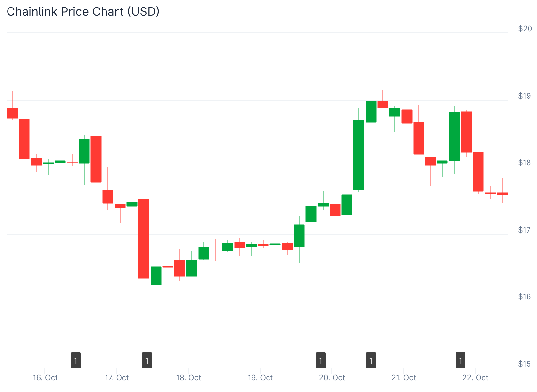The width and height of the screenshot is (537, 392).
Task: Select the tall red candle on 16 Oct evening
Action: [96, 159]
